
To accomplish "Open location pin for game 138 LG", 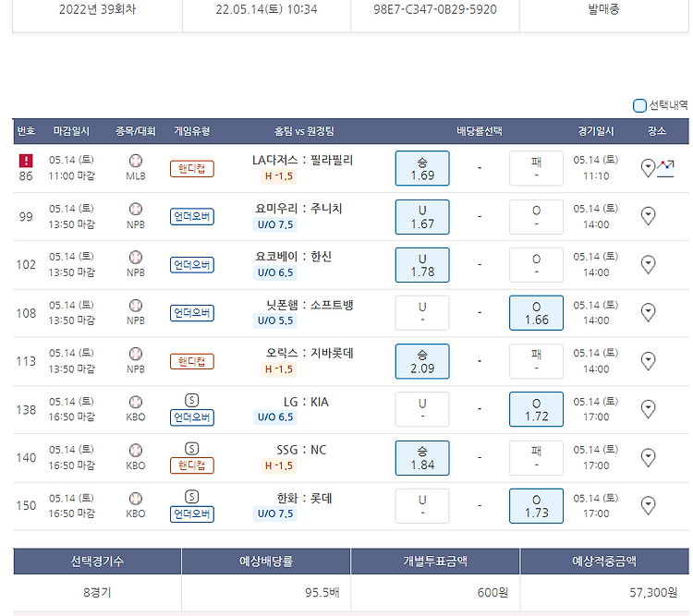I will pyautogui.click(x=648, y=409).
